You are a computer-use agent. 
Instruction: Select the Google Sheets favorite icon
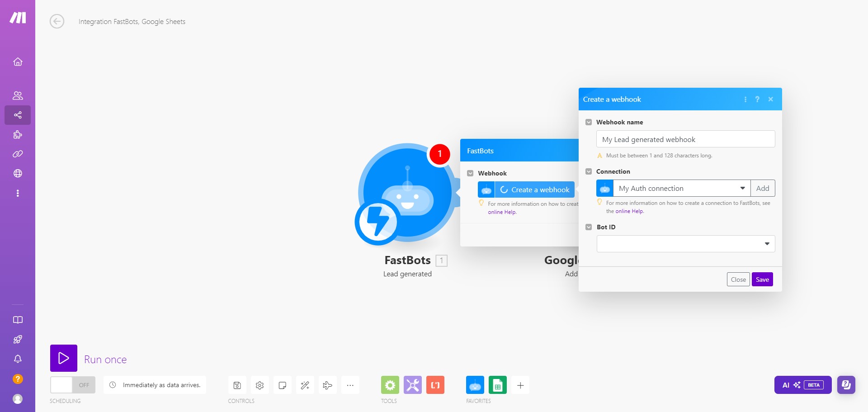[x=498, y=385]
